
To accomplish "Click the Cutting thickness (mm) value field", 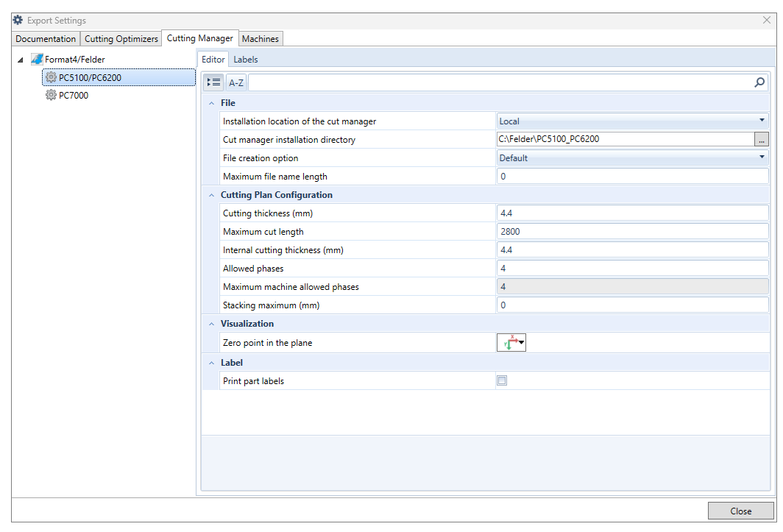I will (x=632, y=213).
